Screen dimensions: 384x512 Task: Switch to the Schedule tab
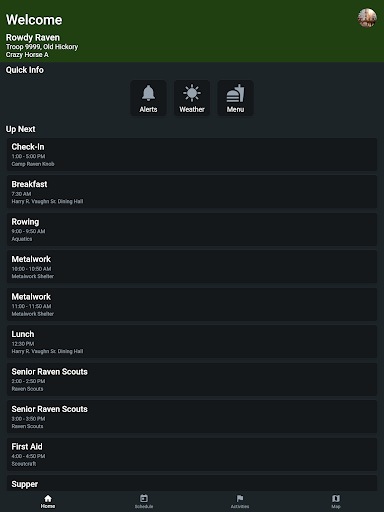tap(144, 501)
